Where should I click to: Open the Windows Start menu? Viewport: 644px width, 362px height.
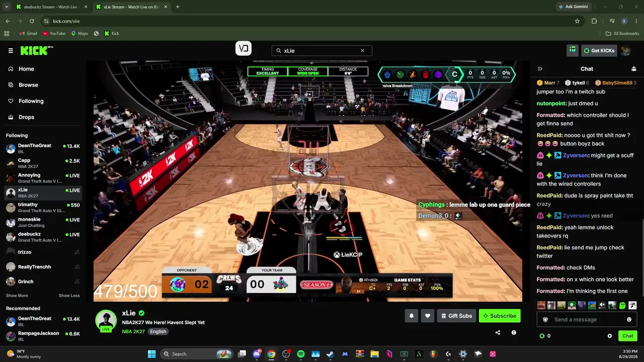coord(151,354)
